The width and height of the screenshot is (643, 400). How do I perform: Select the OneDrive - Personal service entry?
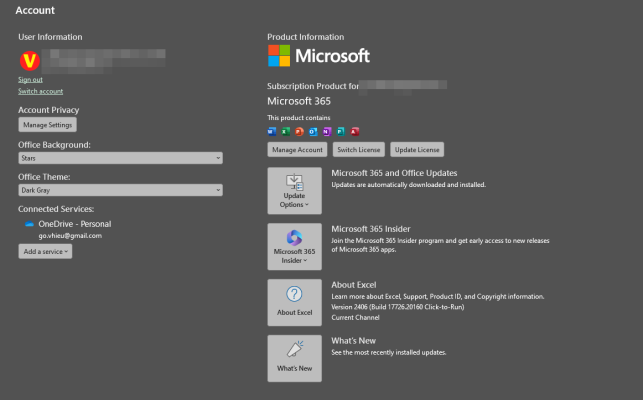point(75,224)
